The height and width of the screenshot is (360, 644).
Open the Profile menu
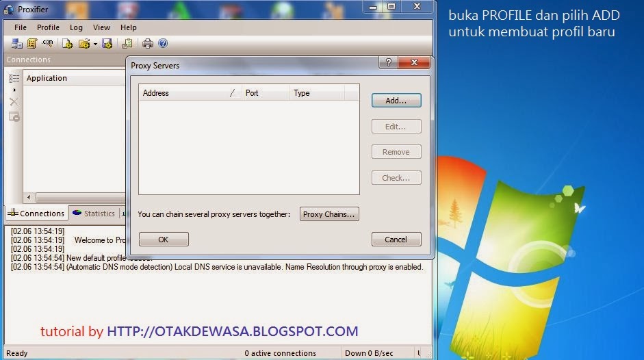click(x=48, y=27)
